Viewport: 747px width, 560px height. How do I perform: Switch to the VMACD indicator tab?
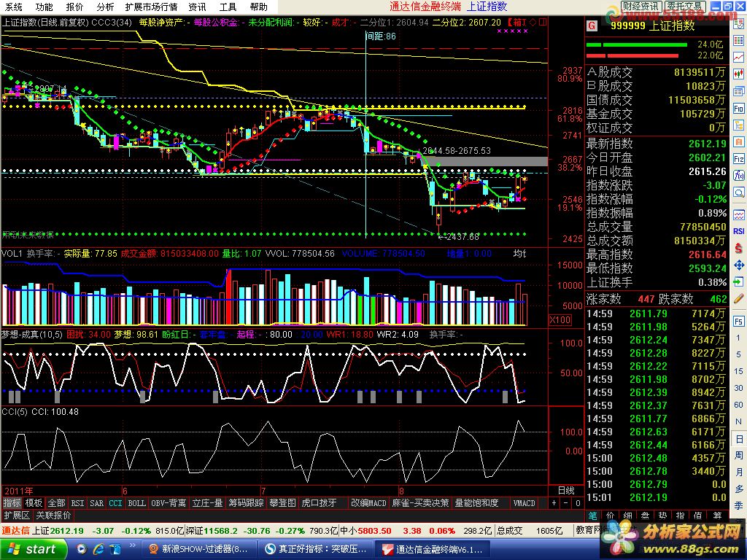(524, 503)
